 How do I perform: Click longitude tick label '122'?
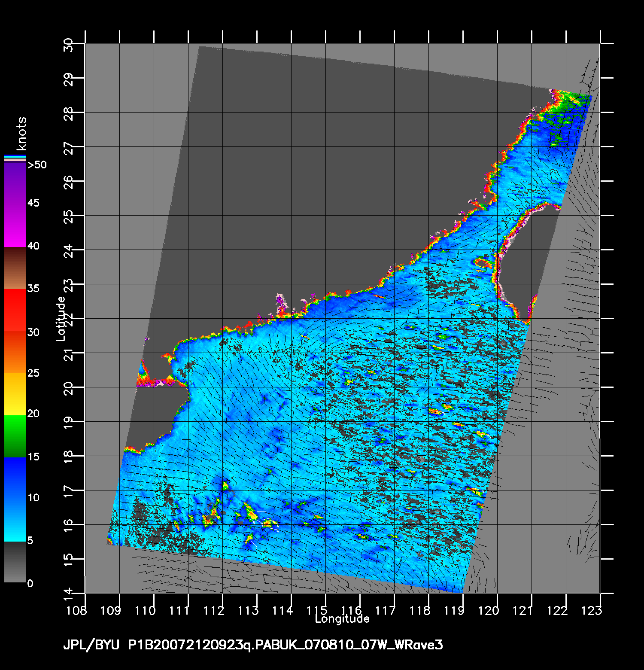558,610
